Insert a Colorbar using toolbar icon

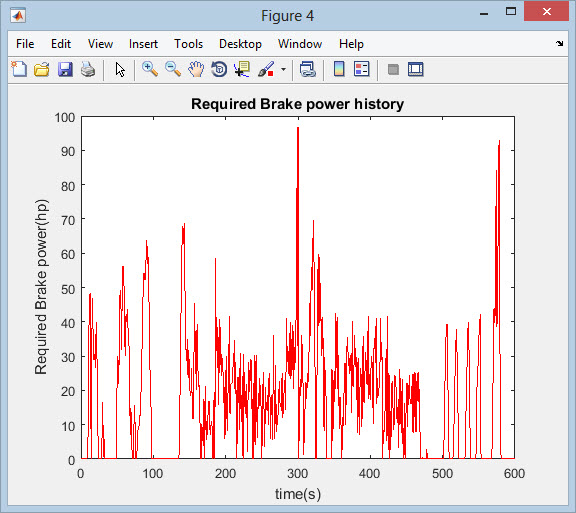[x=339, y=69]
